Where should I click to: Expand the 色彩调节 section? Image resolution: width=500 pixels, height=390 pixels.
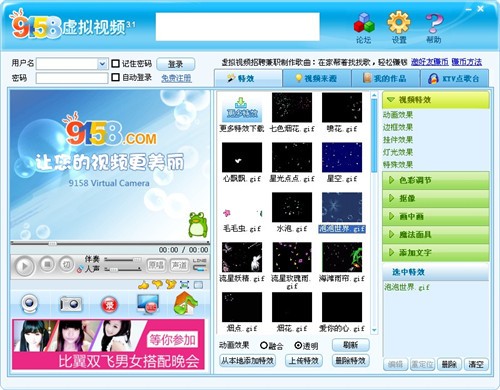[435, 180]
